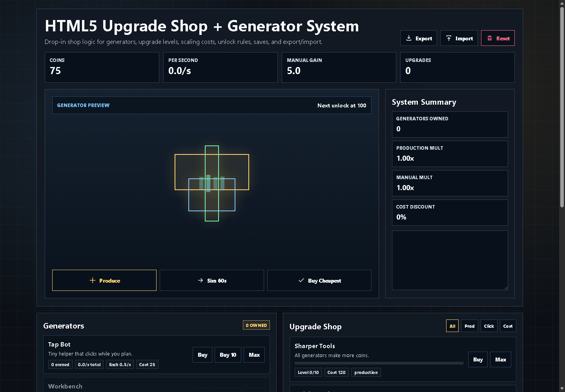The height and width of the screenshot is (392, 565).
Task: Click the Tap Bot 0 owned tag
Action: (x=60, y=365)
